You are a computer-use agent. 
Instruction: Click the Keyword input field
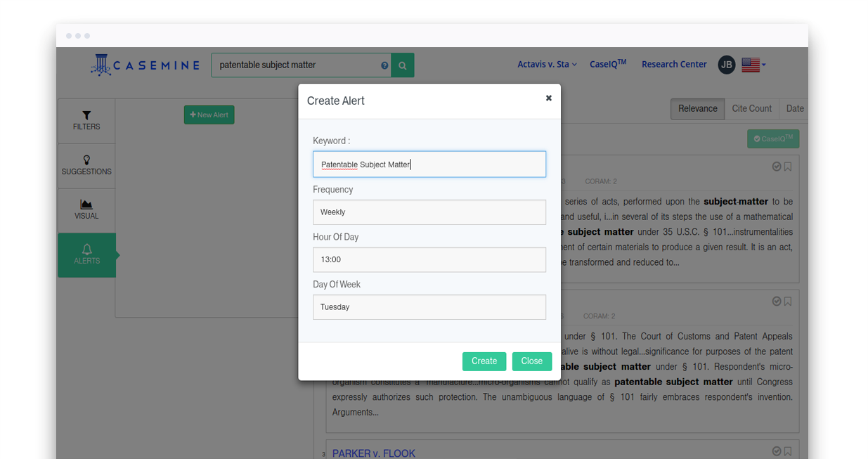[x=429, y=164]
